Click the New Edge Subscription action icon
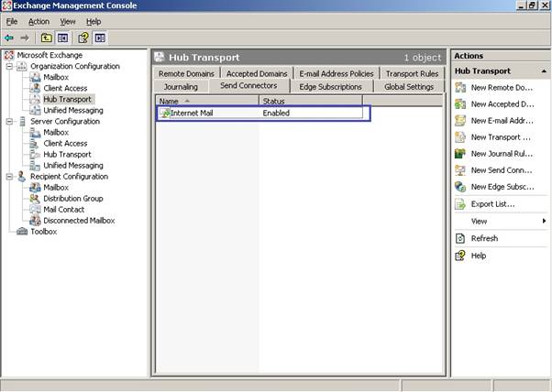Viewport: 552px width, 392px height. [x=460, y=187]
